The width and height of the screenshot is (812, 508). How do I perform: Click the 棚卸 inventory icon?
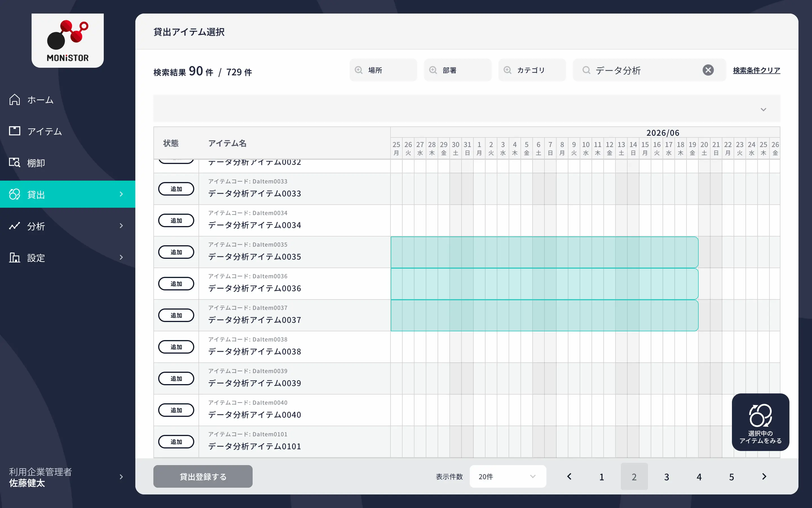click(x=14, y=163)
